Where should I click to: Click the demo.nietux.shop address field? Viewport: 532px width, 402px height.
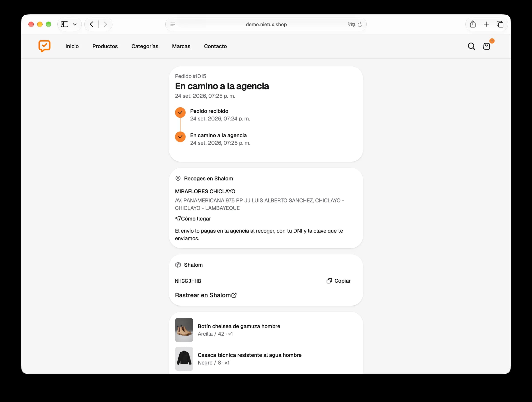pyautogui.click(x=266, y=24)
